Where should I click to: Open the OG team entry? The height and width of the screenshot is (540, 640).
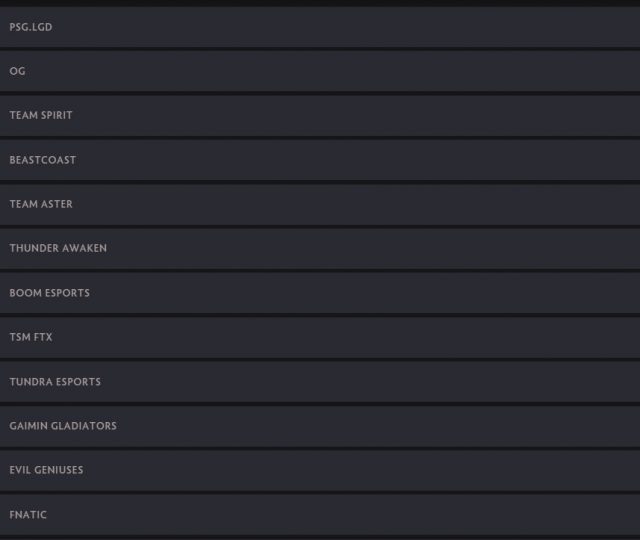320,71
